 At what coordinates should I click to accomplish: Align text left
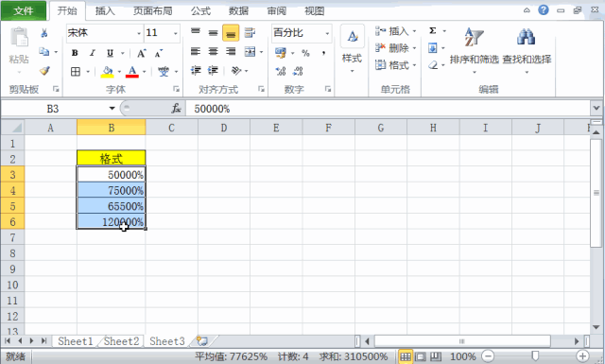196,51
